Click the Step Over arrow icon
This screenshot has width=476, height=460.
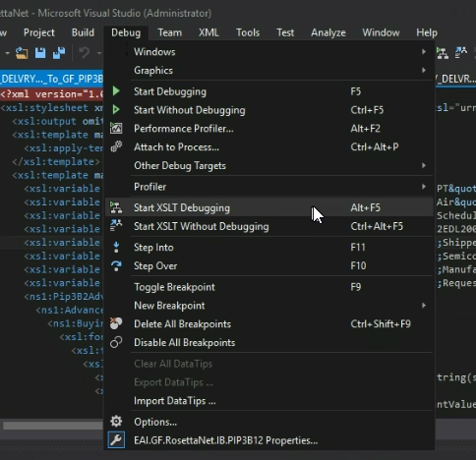pos(116,265)
